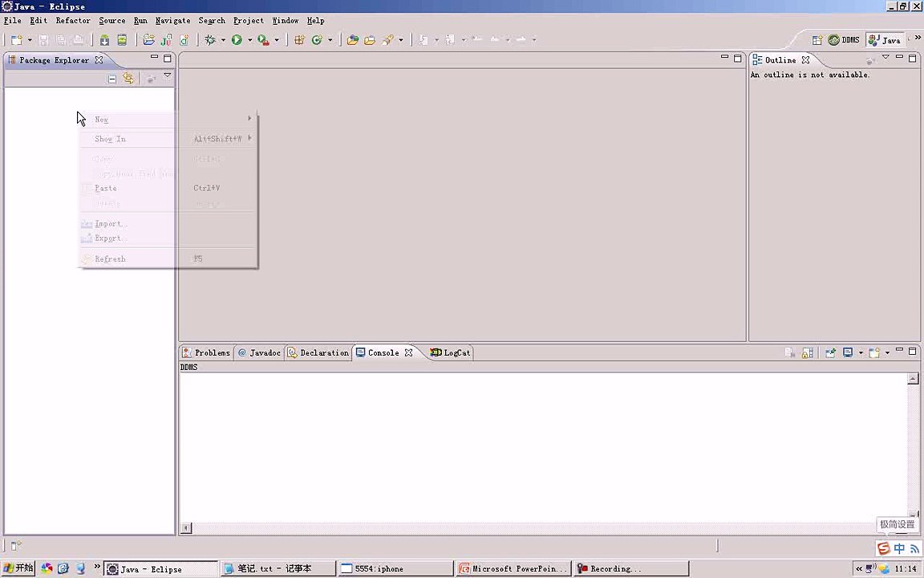Select Paste in the context menu
This screenshot has width=924, height=578.
[106, 188]
